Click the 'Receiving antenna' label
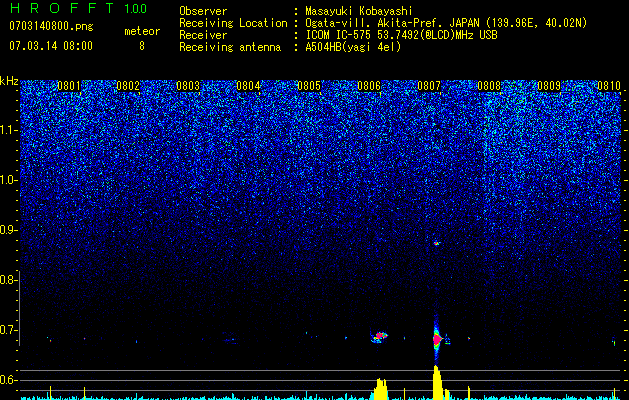 [230, 47]
